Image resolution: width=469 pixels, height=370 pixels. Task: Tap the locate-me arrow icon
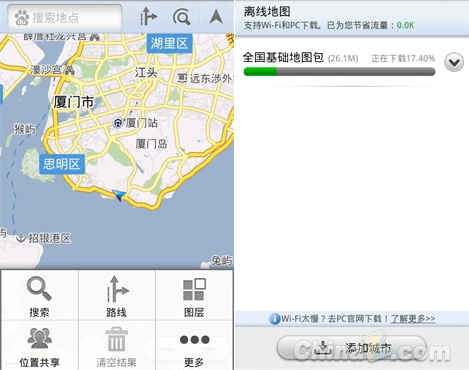click(216, 16)
